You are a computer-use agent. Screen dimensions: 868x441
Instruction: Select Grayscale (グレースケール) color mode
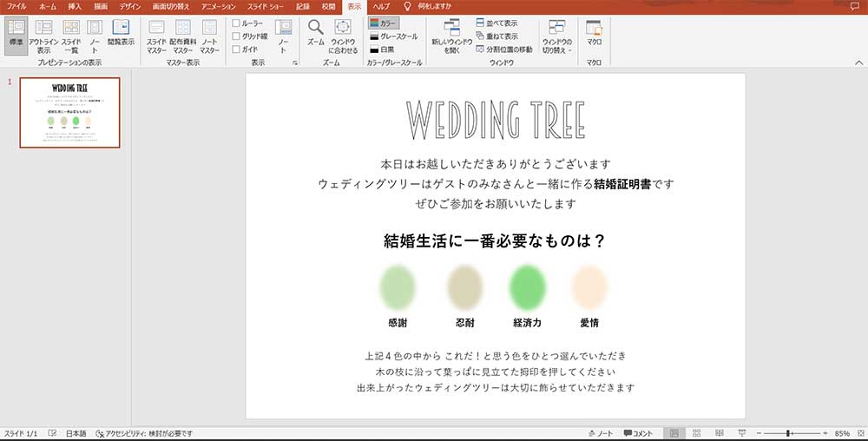[392, 36]
